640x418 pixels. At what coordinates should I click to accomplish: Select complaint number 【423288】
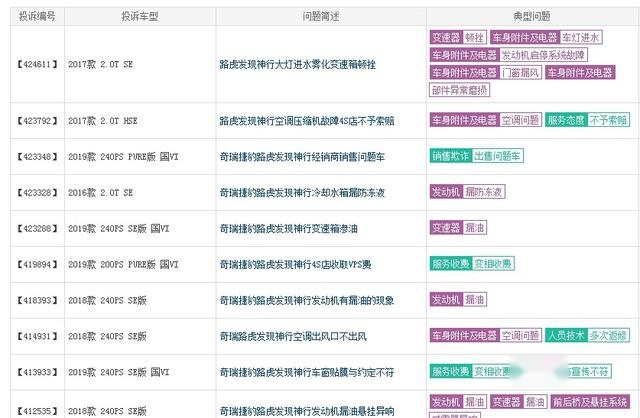click(37, 229)
